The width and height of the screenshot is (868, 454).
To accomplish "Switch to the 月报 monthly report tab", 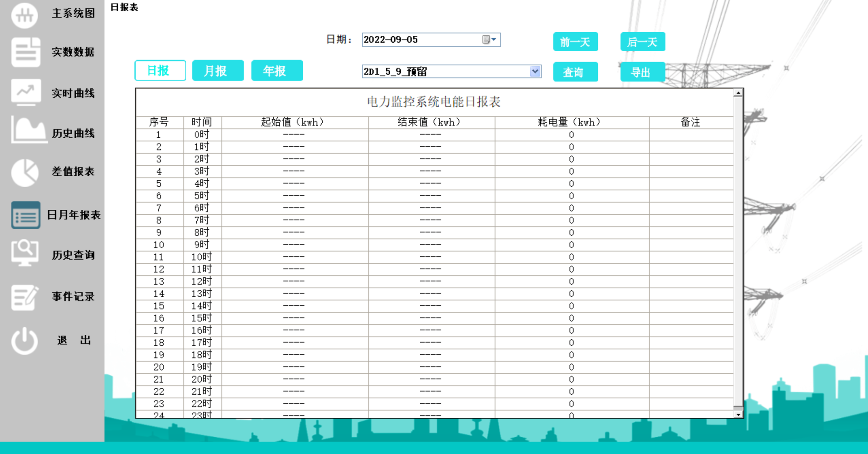I will [218, 70].
